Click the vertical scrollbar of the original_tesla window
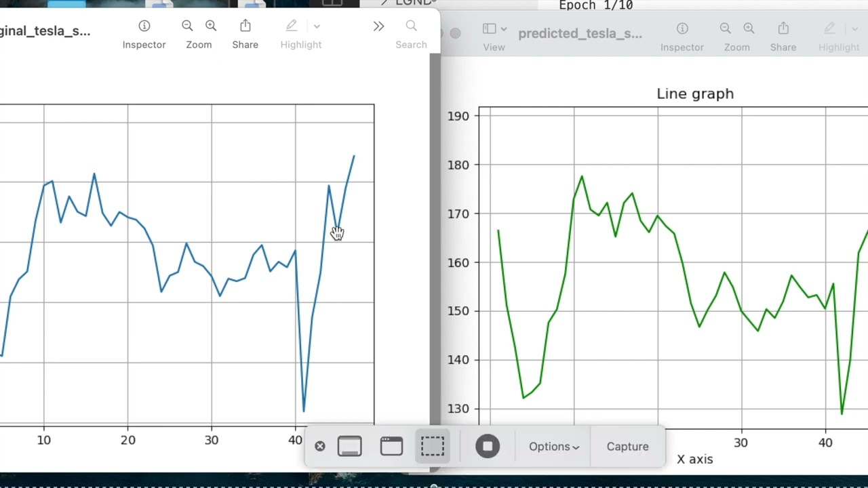 pos(435,239)
